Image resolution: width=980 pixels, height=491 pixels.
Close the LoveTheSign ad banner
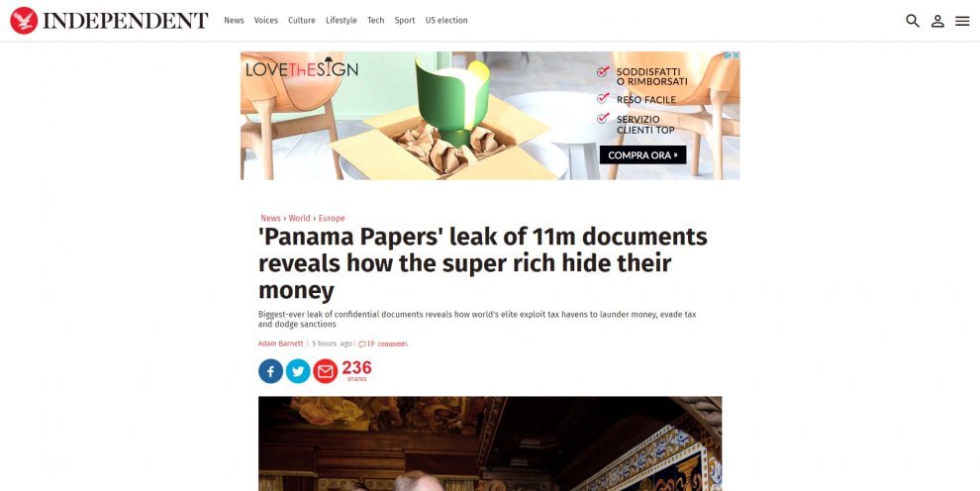(x=735, y=55)
